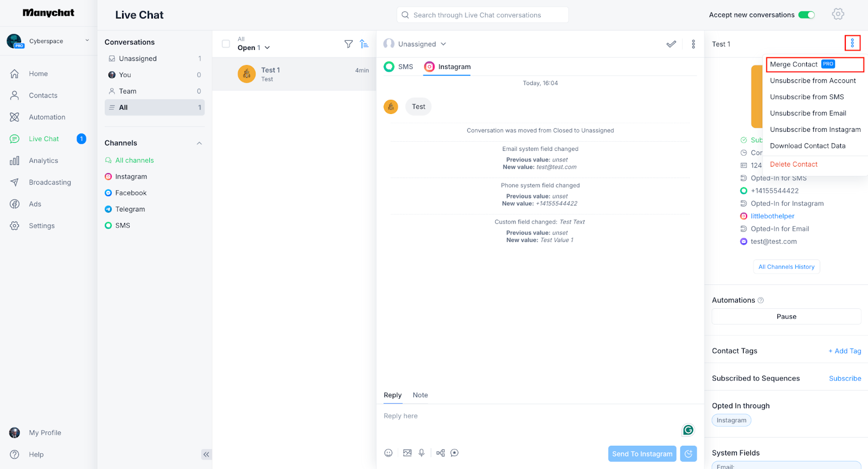This screenshot has height=469, width=868.
Task: Select Download Contact Data
Action: point(807,146)
